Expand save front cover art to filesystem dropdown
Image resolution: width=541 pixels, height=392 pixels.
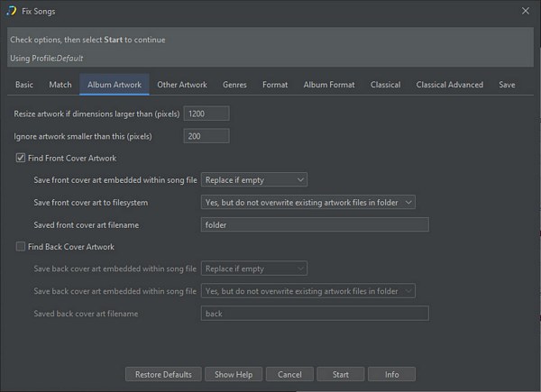(307, 203)
